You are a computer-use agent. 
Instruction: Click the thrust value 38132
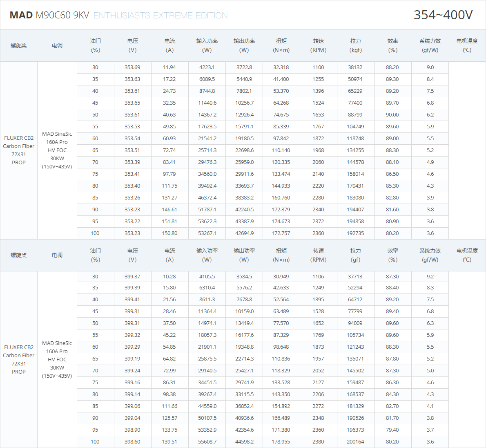coord(355,67)
